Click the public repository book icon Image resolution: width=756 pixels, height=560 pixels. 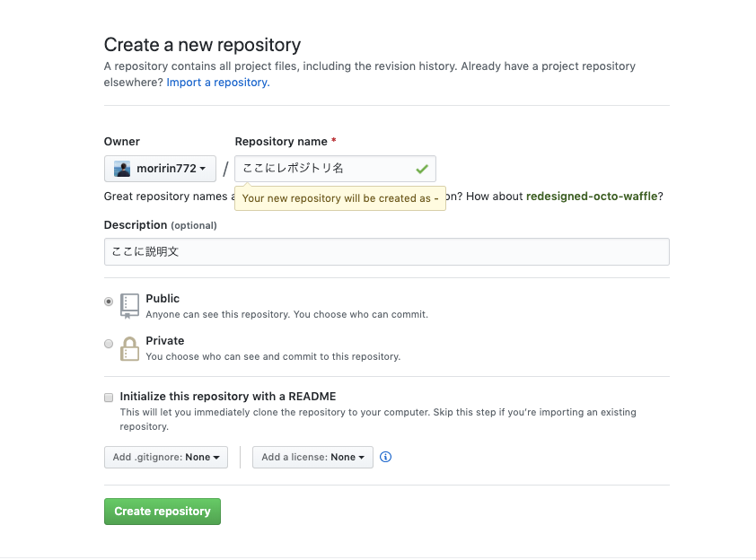click(x=130, y=305)
